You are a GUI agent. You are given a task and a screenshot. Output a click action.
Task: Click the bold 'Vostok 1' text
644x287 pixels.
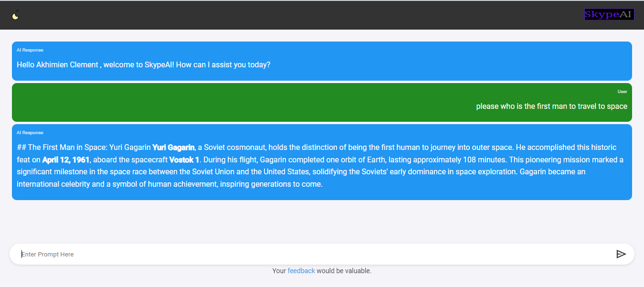[x=184, y=159]
